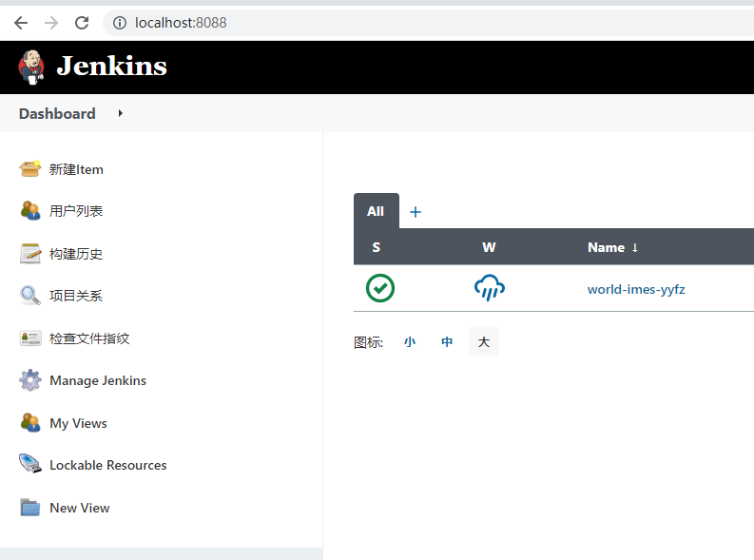Open My Views link
The height and width of the screenshot is (560, 754).
[x=78, y=423]
